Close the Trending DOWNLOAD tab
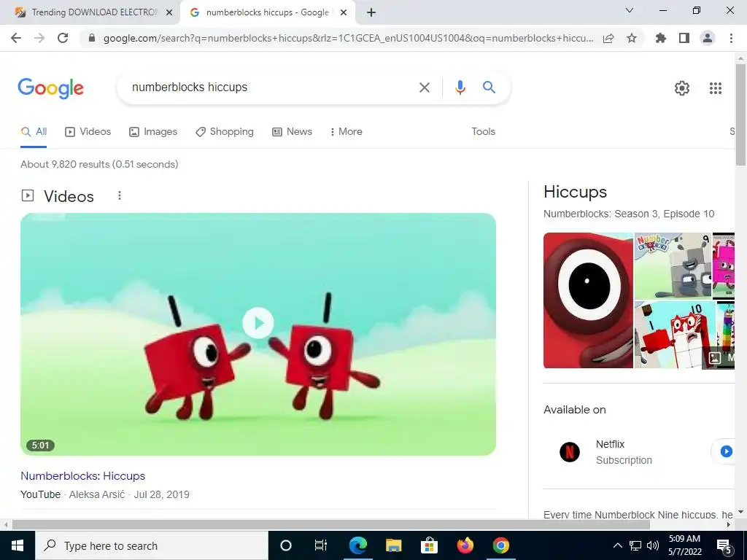747x560 pixels. click(169, 12)
